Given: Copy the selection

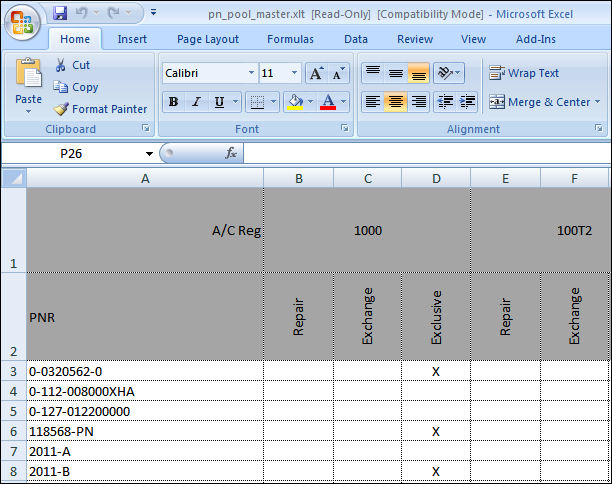Looking at the screenshot, I should (76, 87).
